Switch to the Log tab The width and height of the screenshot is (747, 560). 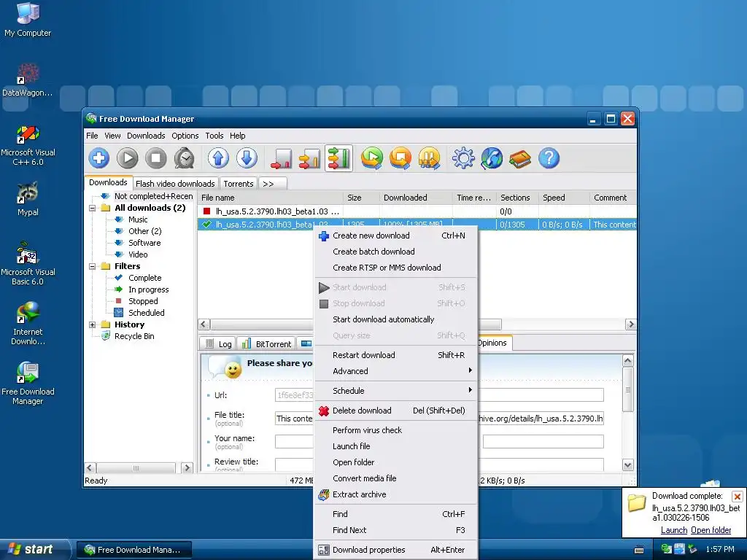click(x=218, y=344)
